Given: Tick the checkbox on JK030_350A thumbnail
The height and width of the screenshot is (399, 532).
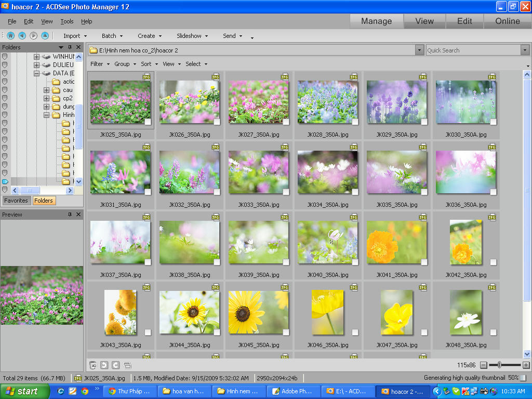Looking at the screenshot, I should pyautogui.click(x=494, y=122).
